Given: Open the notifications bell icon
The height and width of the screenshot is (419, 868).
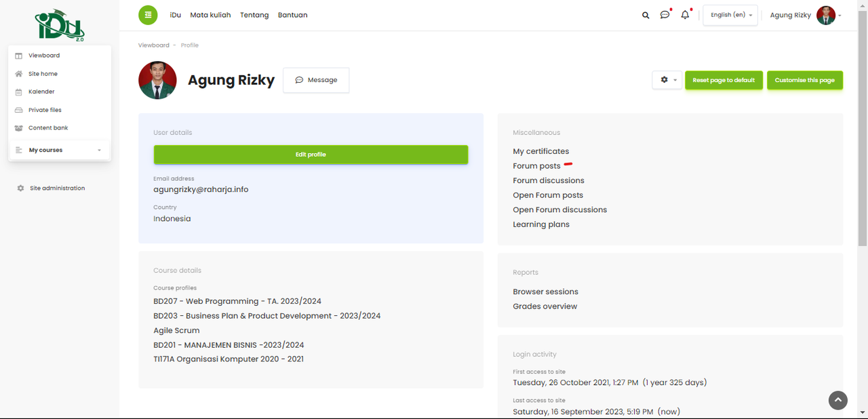Looking at the screenshot, I should (685, 14).
